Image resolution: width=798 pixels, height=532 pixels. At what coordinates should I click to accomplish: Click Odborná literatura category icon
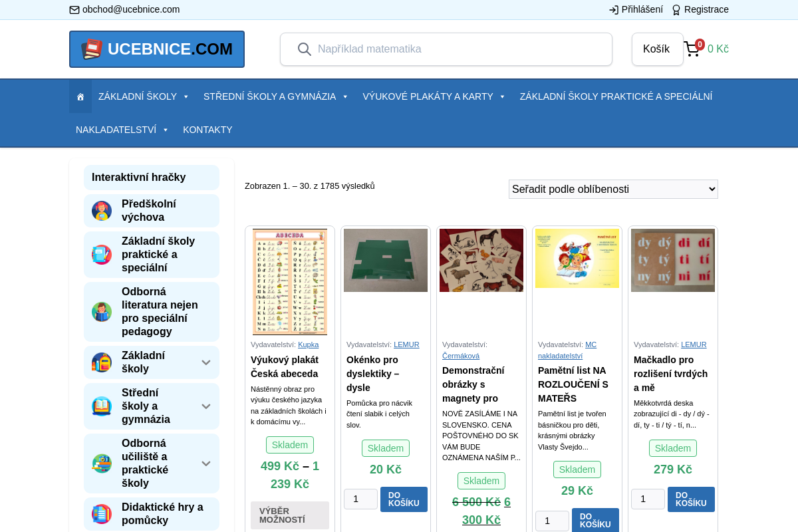point(102,312)
